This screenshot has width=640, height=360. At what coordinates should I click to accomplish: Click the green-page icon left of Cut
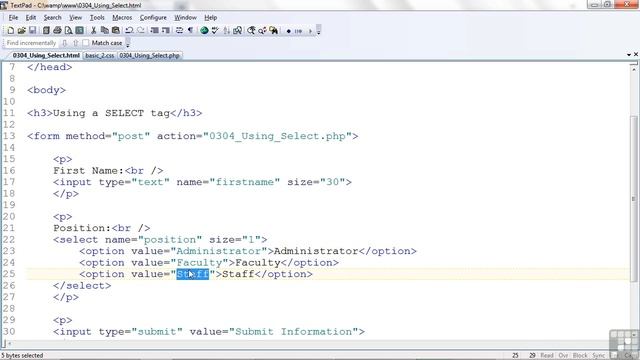80,31
